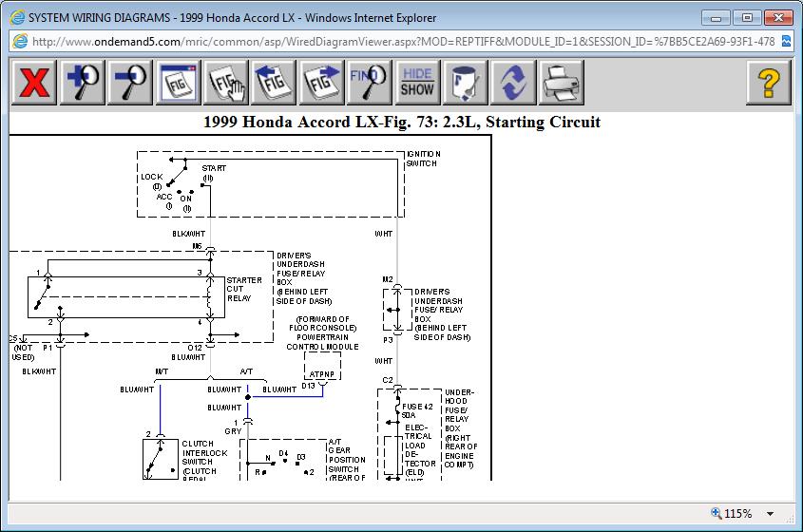Click the Internet Explorer icon in title bar

(x=16, y=17)
